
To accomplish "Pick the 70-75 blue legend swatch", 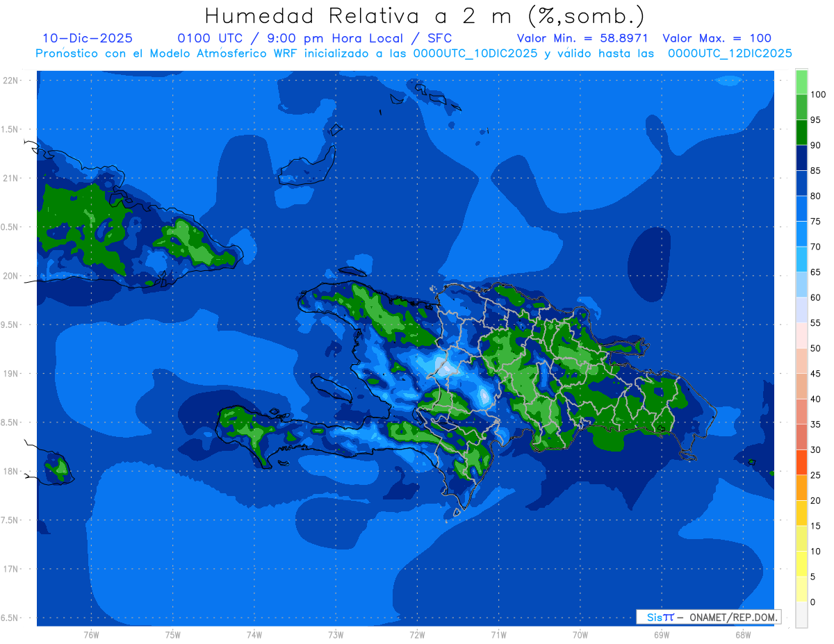I will [801, 233].
